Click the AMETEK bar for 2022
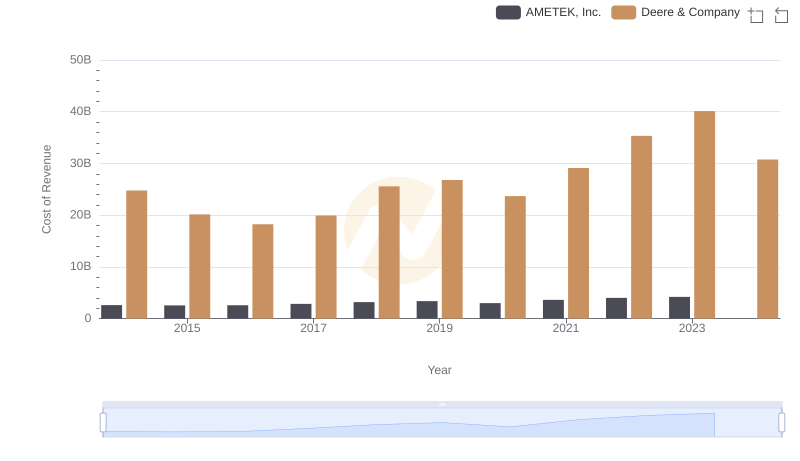The width and height of the screenshot is (800, 461). [x=616, y=308]
